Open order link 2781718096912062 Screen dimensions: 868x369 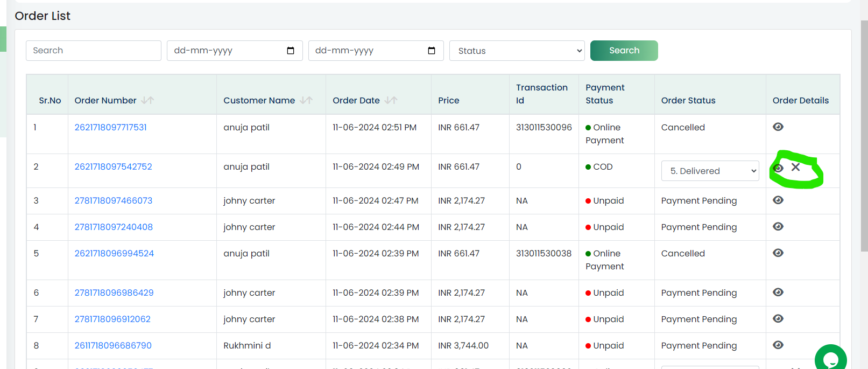pyautogui.click(x=112, y=319)
